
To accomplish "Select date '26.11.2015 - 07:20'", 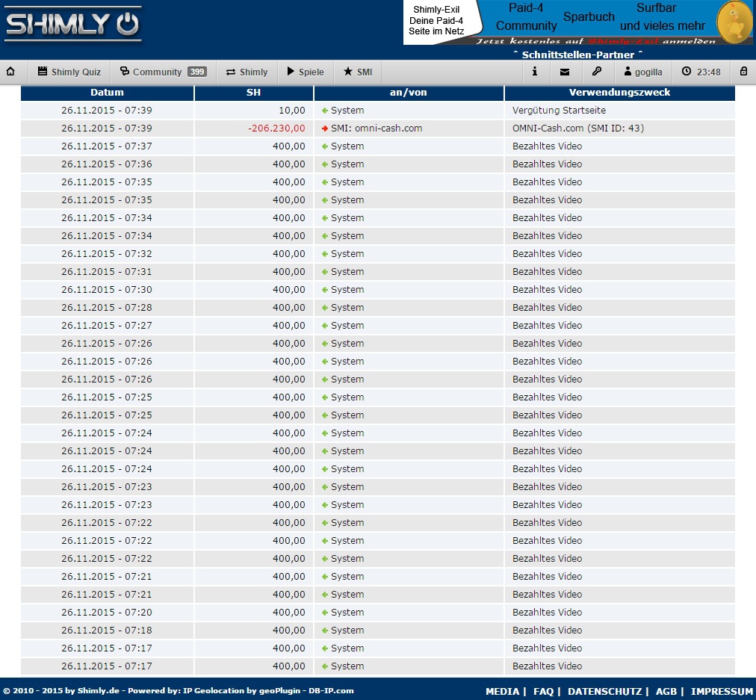I will coord(107,613).
